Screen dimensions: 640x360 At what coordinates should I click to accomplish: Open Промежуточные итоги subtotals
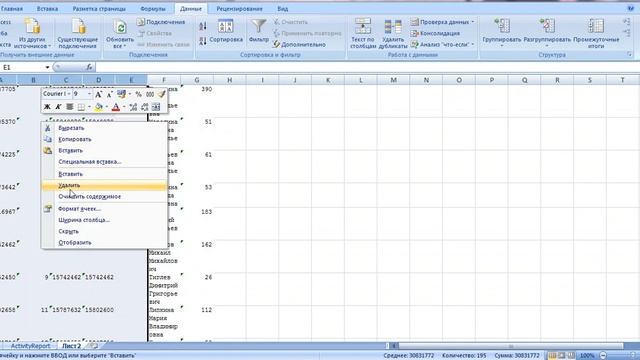596,33
